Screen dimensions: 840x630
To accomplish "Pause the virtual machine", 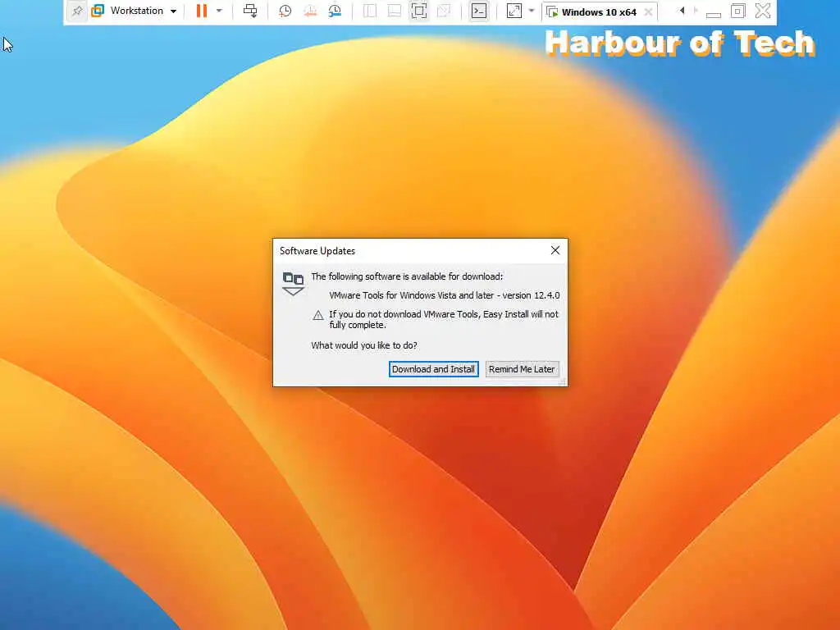I will click(x=202, y=11).
